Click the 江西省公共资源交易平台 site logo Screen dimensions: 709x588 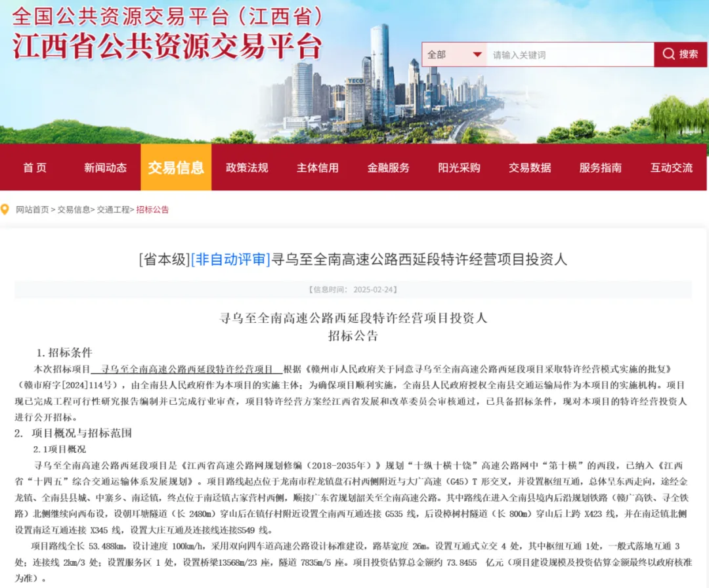tap(167, 46)
